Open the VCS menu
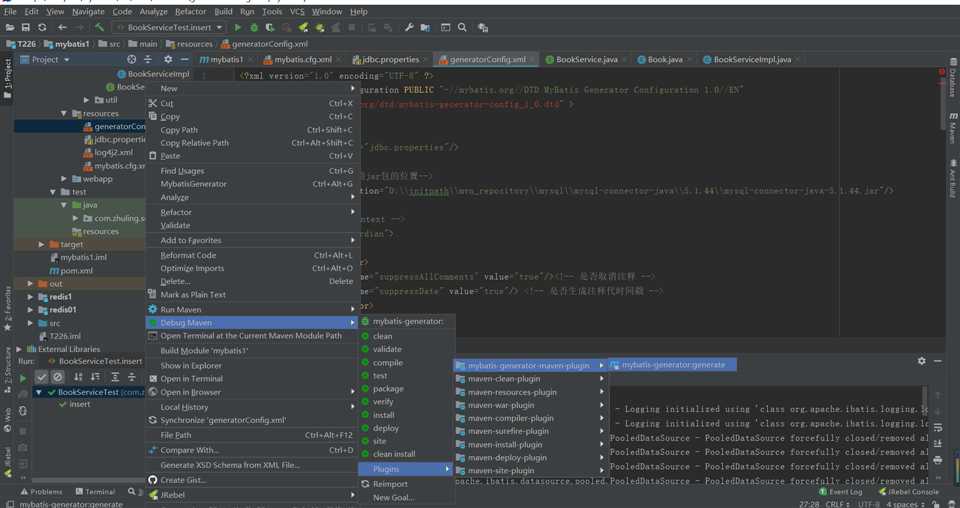The height and width of the screenshot is (508, 960). 297,12
